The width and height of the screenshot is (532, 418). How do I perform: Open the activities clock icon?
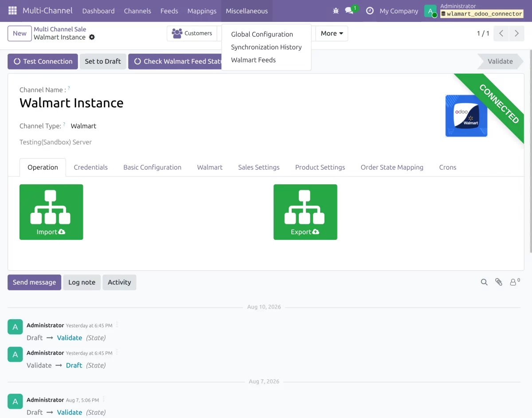pos(370,11)
